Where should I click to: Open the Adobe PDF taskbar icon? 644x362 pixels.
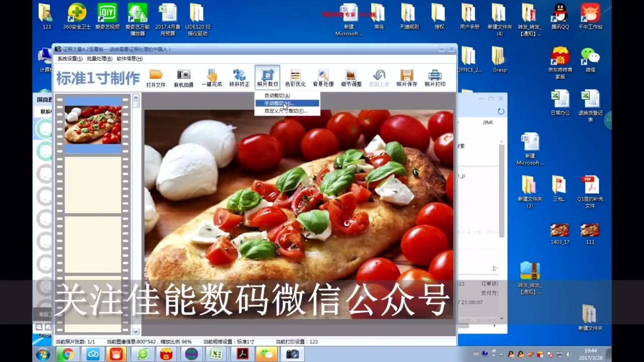tap(243, 354)
